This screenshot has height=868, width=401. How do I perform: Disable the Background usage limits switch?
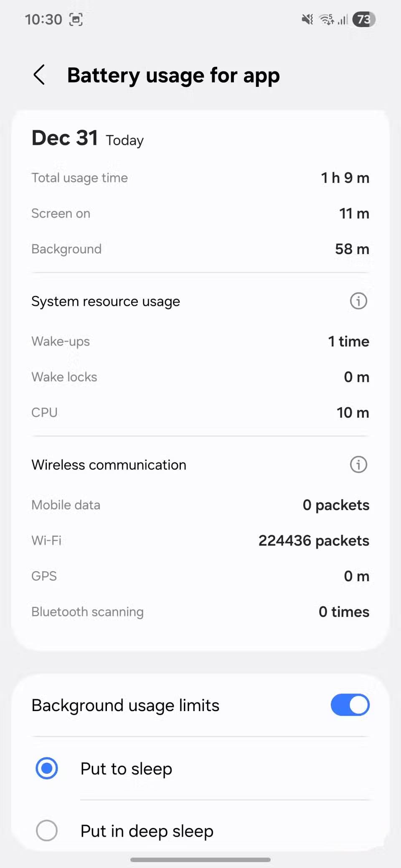[x=350, y=705]
